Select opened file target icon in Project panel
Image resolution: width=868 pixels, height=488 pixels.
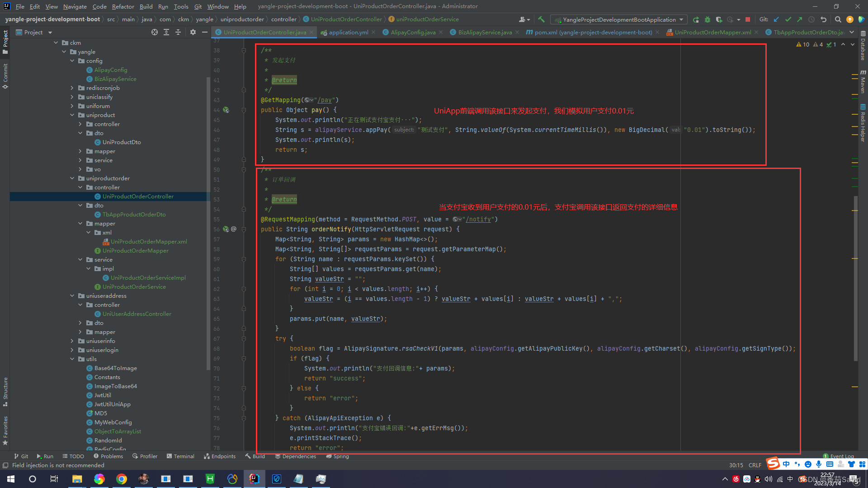[155, 32]
